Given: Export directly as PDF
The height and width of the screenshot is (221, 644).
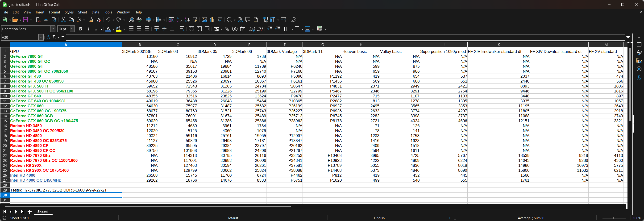Looking at the screenshot, I should [x=38, y=20].
